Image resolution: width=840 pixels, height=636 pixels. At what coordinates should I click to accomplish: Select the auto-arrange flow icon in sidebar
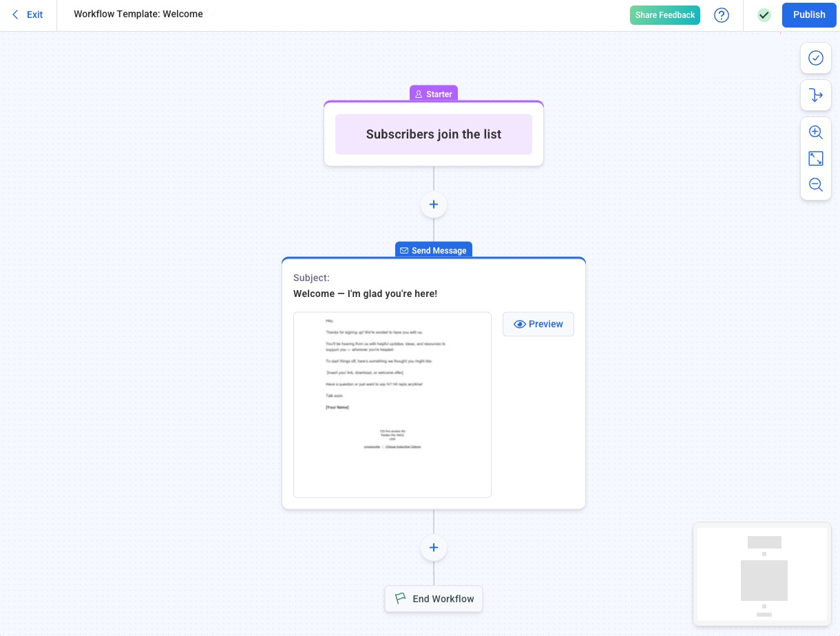(x=816, y=95)
